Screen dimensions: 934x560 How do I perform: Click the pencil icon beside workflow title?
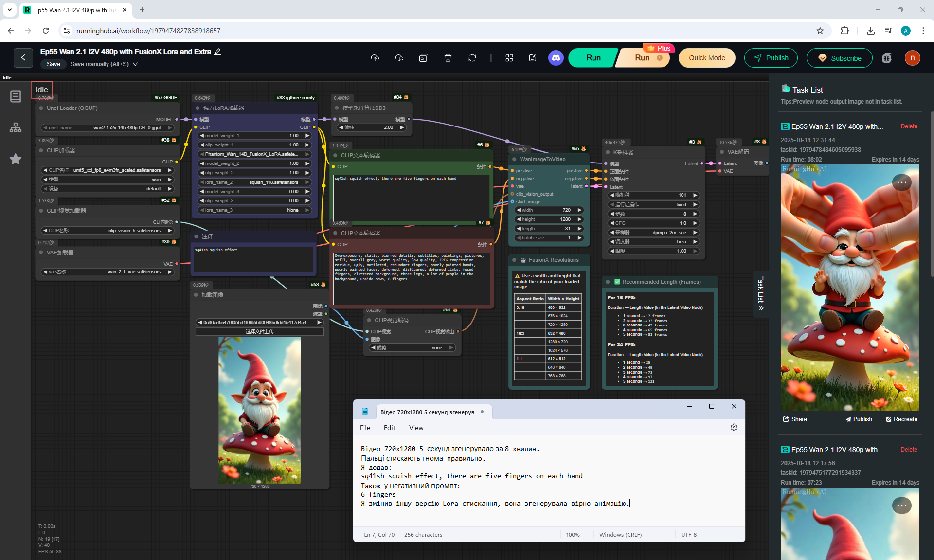(218, 52)
